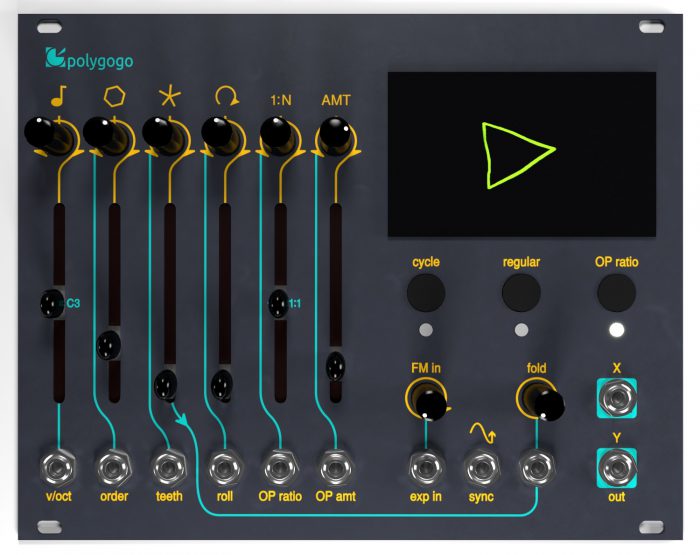The height and width of the screenshot is (555, 700).
Task: Click the fold CV input jack
Action: pyautogui.click(x=537, y=468)
